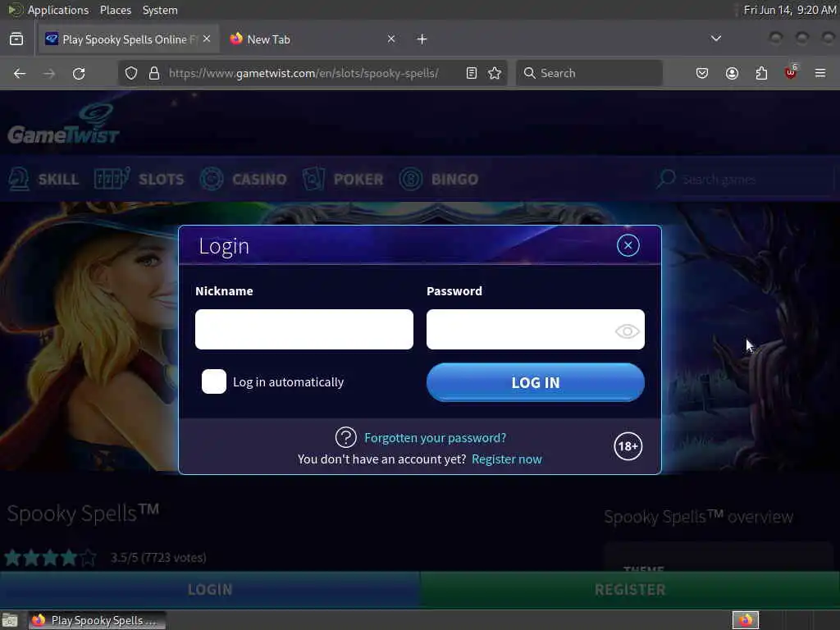Go back with the browser back arrow
The width and height of the screenshot is (840, 630).
pyautogui.click(x=20, y=73)
